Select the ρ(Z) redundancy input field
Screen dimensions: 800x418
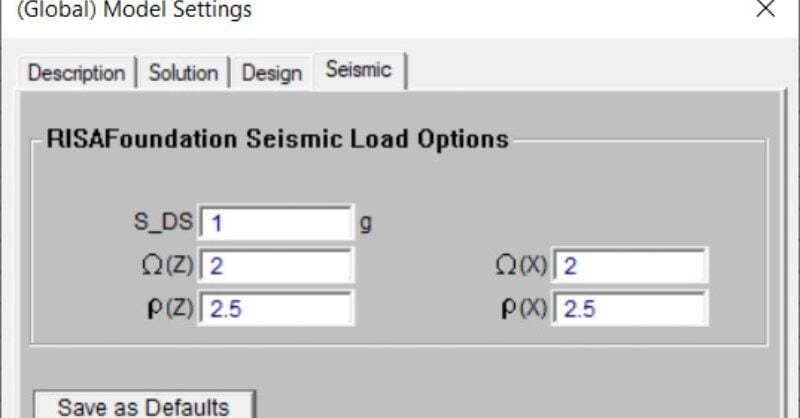click(277, 309)
